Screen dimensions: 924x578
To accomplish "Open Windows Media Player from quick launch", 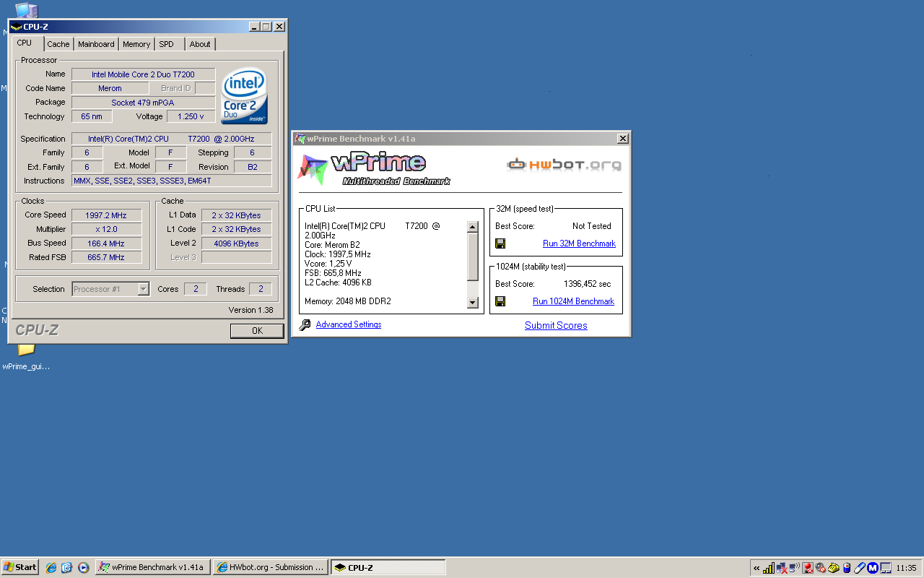I will click(x=83, y=567).
